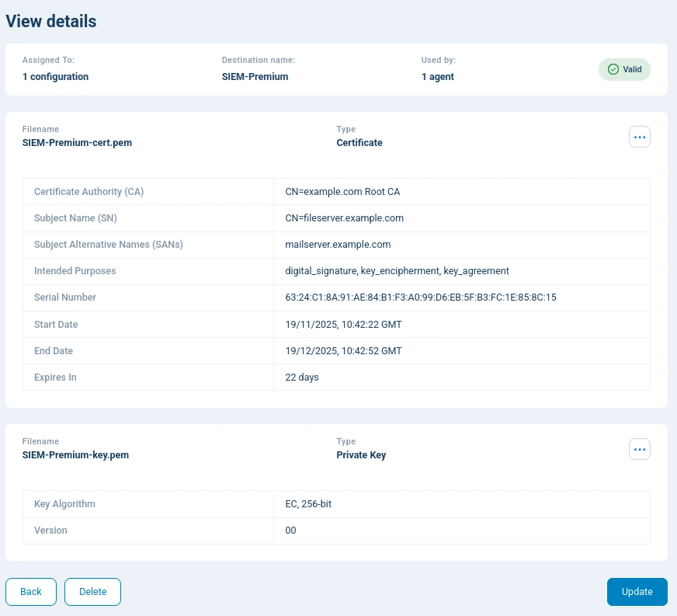677x616 pixels.
Task: Click the green Valid badge
Action: pyautogui.click(x=624, y=69)
